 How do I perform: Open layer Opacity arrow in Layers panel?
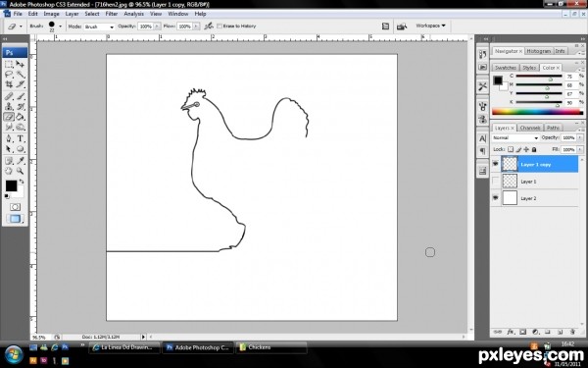pyautogui.click(x=580, y=137)
